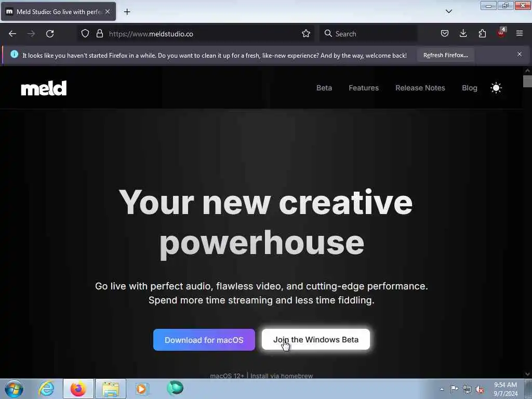Image resolution: width=532 pixels, height=399 pixels.
Task: Close the Meld Studio tab
Action: click(x=108, y=11)
